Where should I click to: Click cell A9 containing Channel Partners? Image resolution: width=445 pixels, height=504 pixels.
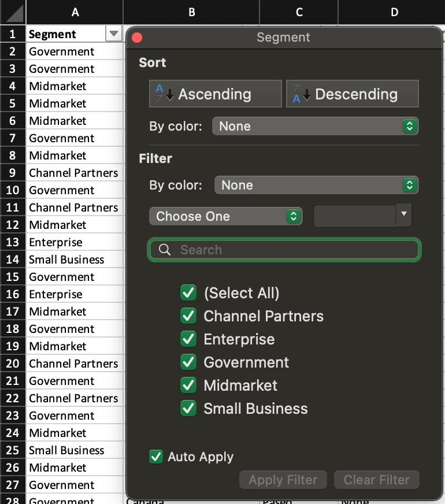coord(75,173)
